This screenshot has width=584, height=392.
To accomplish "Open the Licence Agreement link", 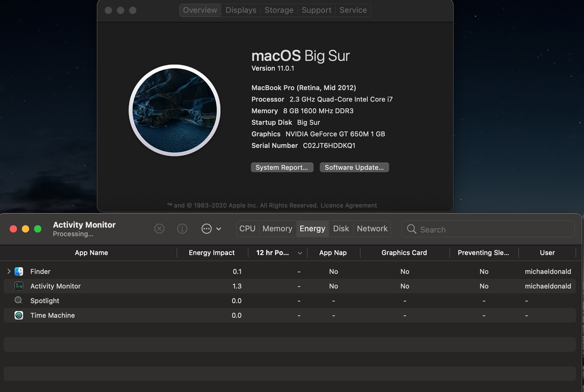I will click(x=349, y=205).
